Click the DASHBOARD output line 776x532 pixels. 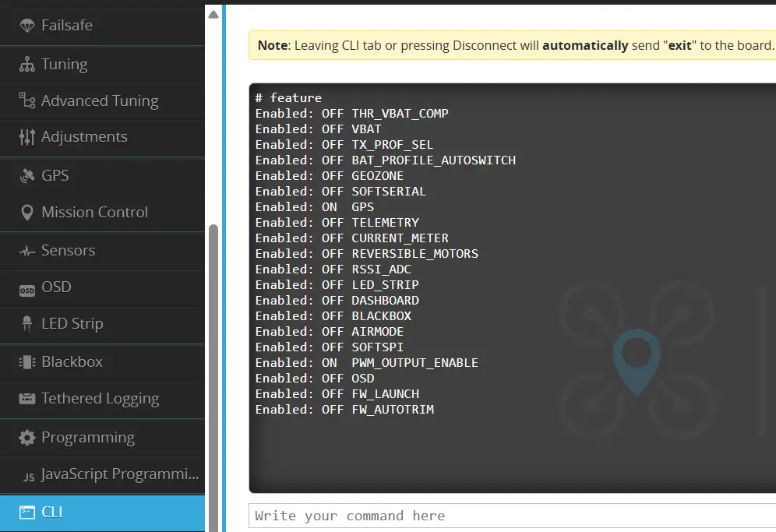click(x=337, y=301)
